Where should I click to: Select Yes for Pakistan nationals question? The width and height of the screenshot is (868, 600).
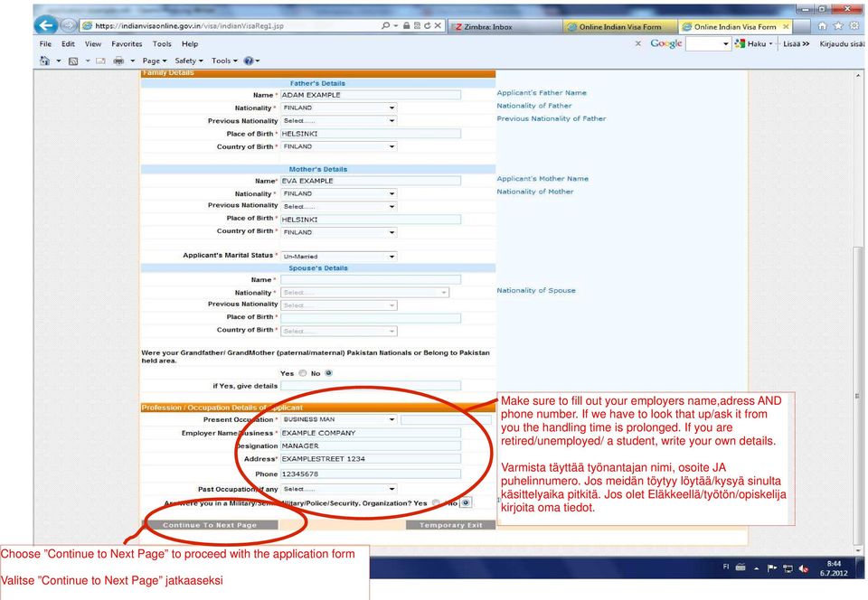tap(303, 373)
